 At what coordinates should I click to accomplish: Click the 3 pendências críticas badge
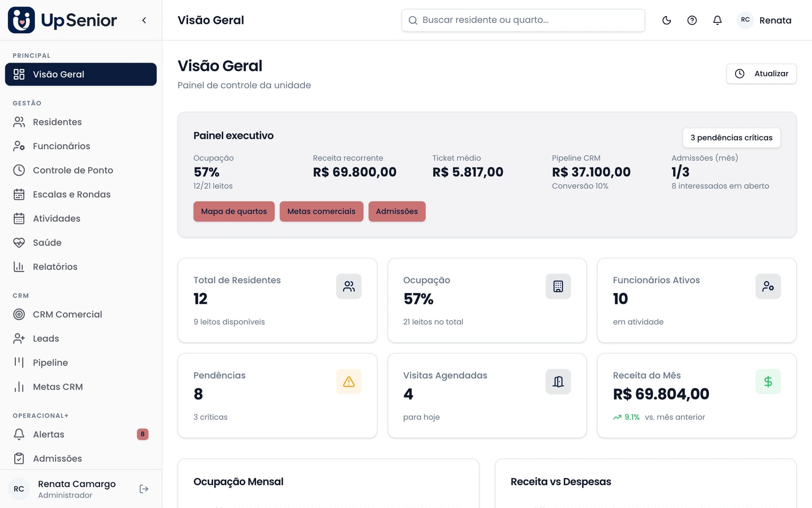coord(731,138)
